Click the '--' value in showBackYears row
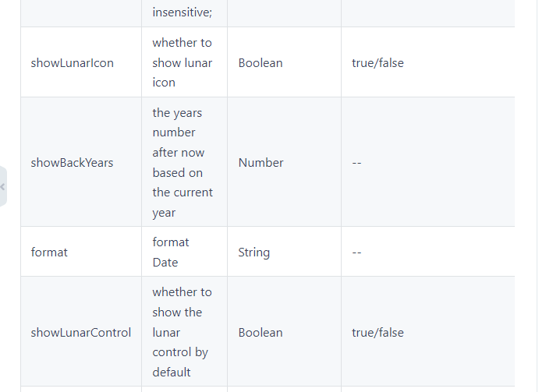Viewport: 553px width, 392px height. [357, 162]
